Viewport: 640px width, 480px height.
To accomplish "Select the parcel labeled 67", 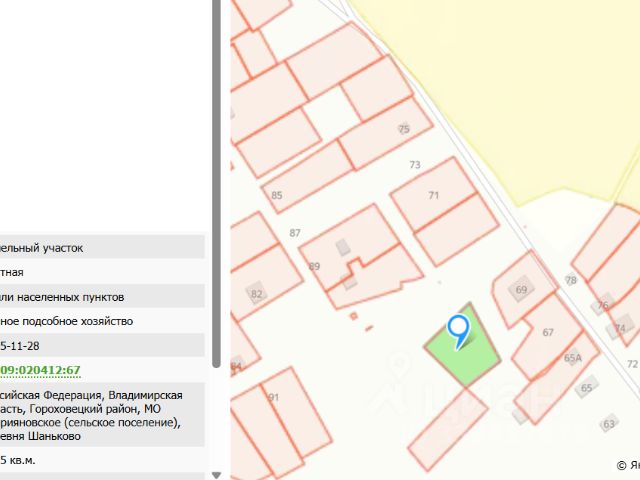I will point(547,333).
